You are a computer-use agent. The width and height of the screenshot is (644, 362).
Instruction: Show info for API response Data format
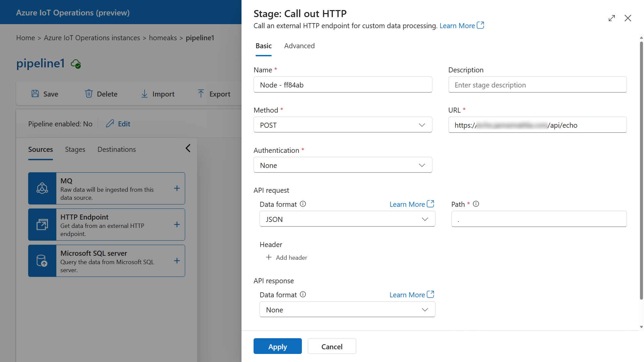(303, 294)
